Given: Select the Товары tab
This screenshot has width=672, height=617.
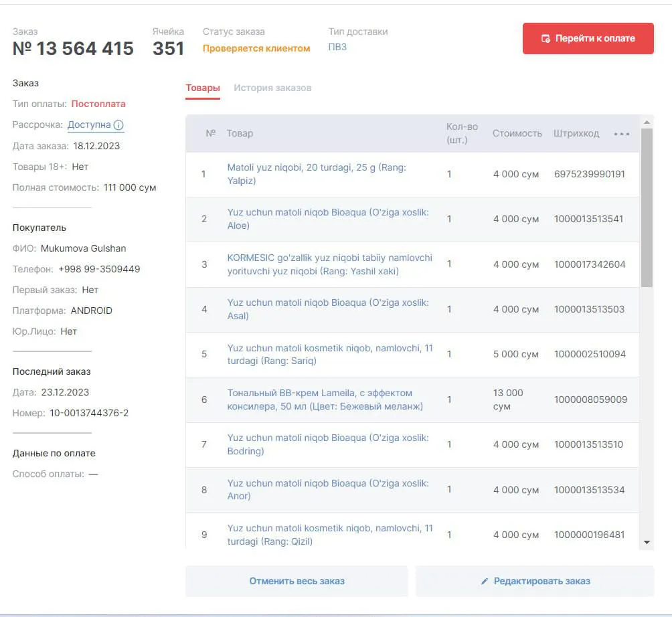Looking at the screenshot, I should (203, 88).
